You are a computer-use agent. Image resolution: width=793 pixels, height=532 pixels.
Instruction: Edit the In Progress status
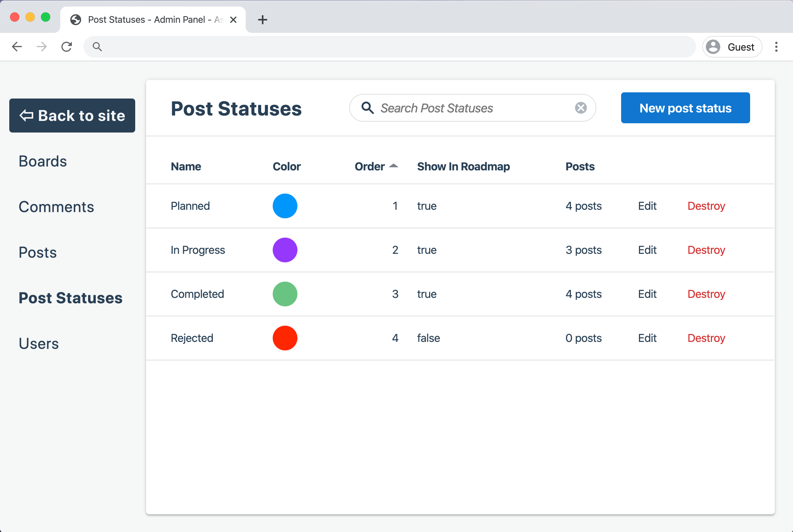(x=647, y=250)
